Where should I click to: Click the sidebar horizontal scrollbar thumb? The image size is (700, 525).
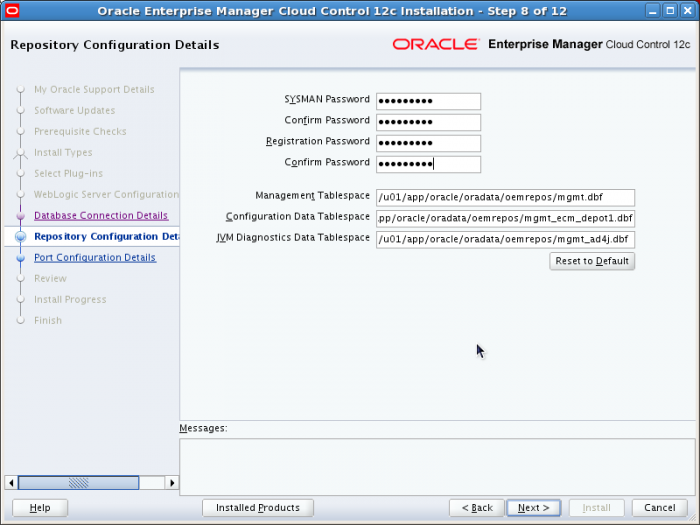pos(79,483)
